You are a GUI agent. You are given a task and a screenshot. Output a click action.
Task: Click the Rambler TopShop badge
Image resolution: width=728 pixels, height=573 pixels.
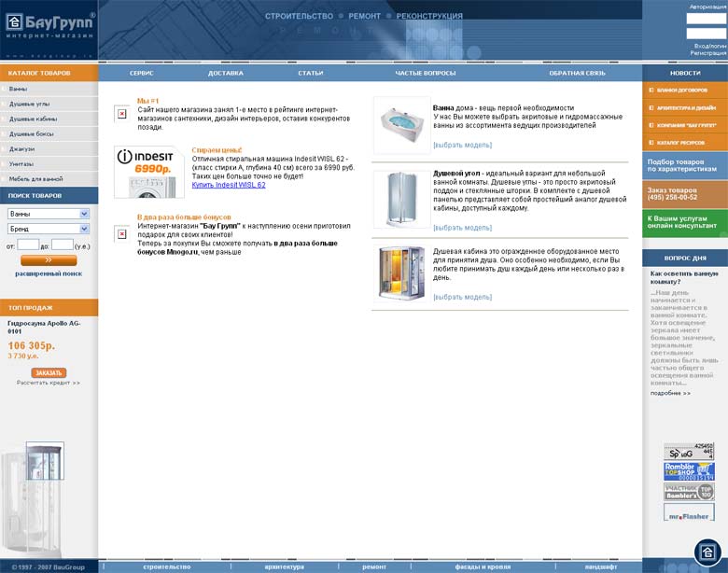(689, 471)
